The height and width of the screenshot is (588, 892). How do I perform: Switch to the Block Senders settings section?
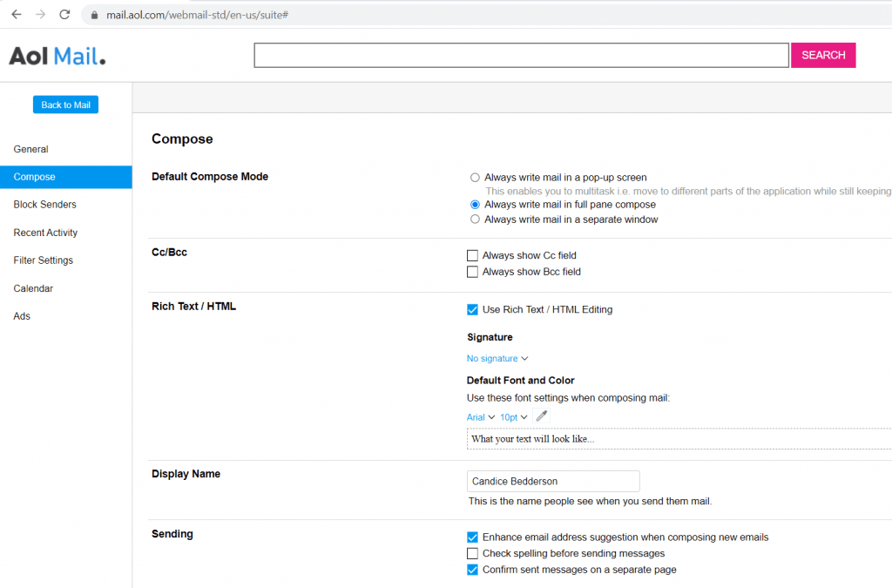43,204
